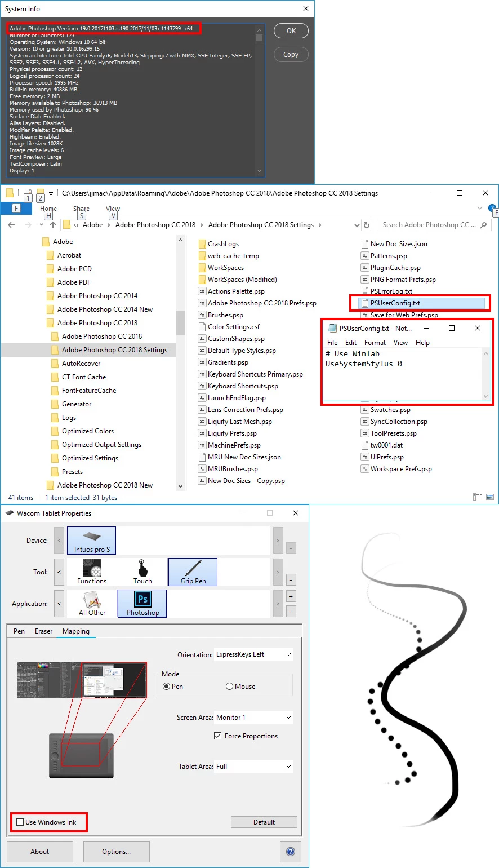Open Quick Access Toolbar customize dropdown
The width and height of the screenshot is (499, 868).
(x=51, y=193)
